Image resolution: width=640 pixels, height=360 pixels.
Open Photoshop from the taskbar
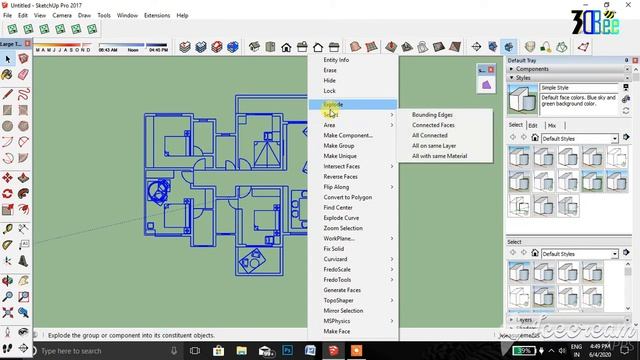(288, 351)
